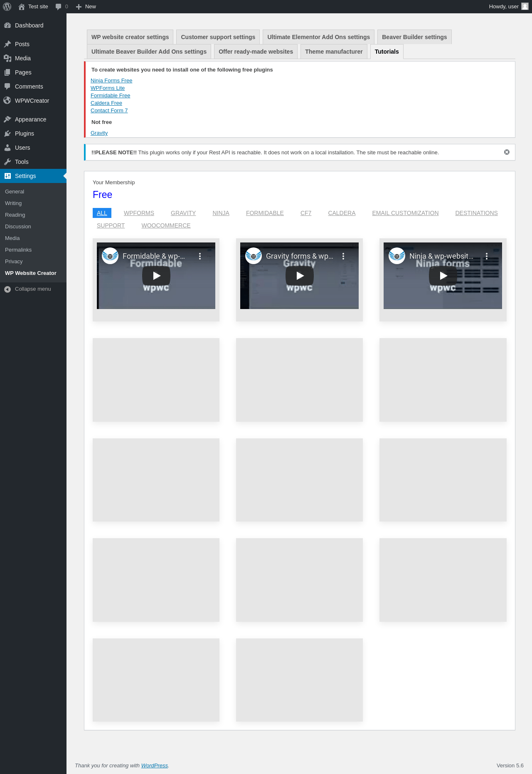Screen dimensions: 532x774
Task: Open Howdy, user account menu
Action: [508, 7]
